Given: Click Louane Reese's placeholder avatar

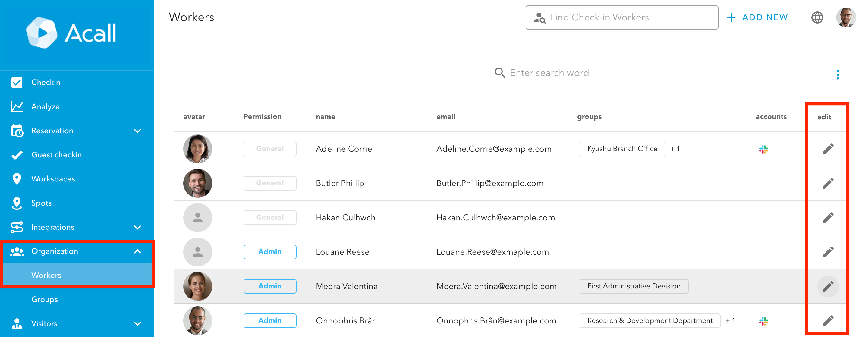Looking at the screenshot, I should 197,252.
